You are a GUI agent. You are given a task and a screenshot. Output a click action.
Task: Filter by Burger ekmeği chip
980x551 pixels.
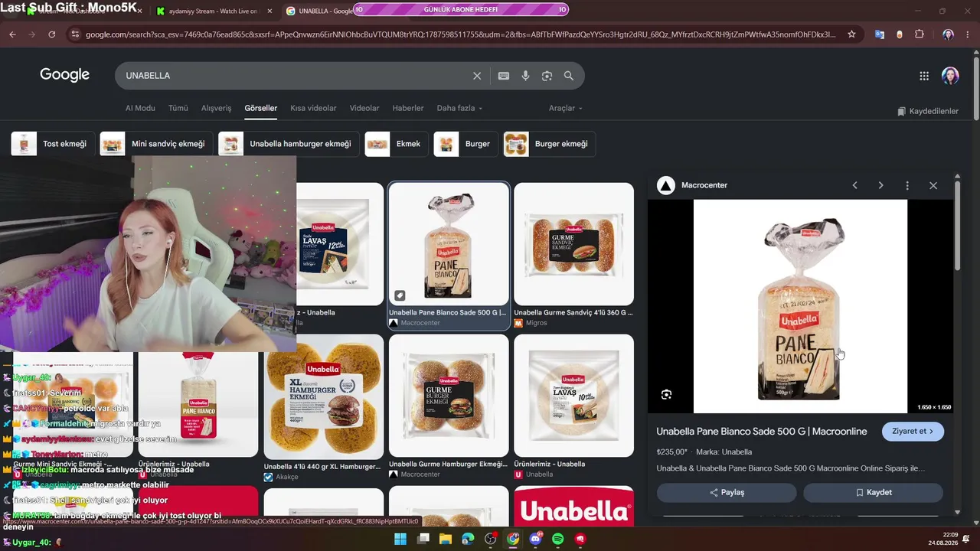click(550, 144)
